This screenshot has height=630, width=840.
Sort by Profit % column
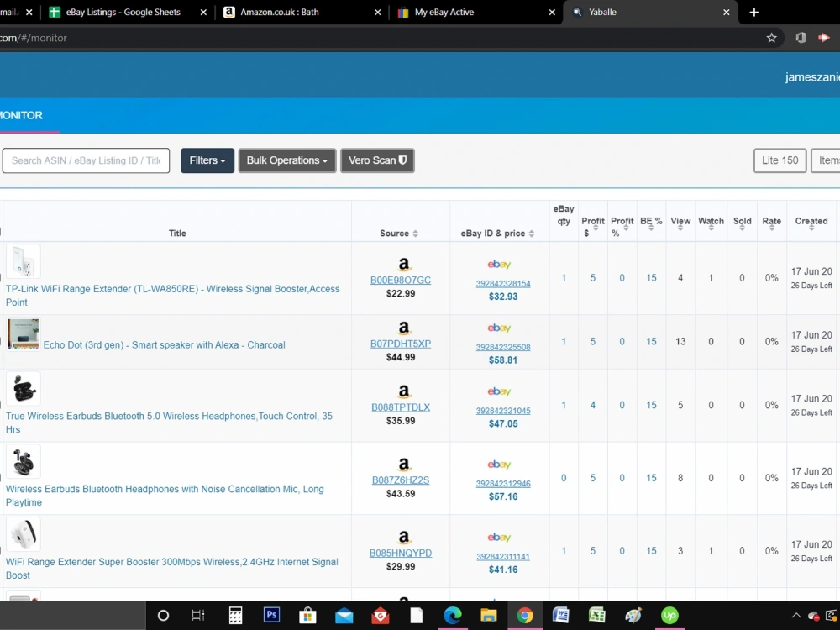coord(622,226)
